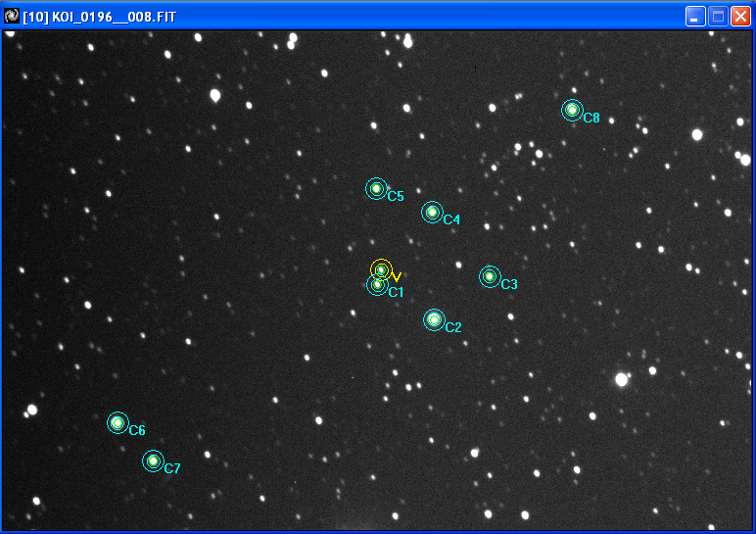Screen dimensions: 756x534
Task: Select comparison star C6 aperture
Action: (118, 422)
